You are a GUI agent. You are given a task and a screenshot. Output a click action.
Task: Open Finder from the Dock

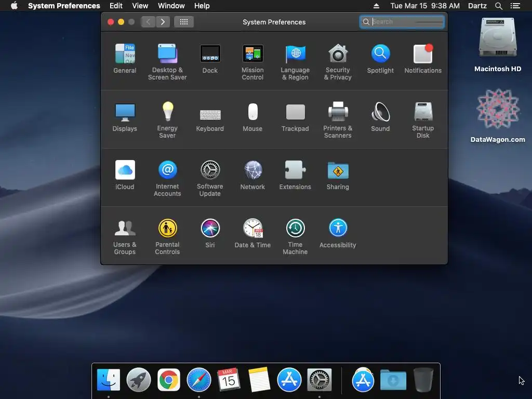[109, 380]
